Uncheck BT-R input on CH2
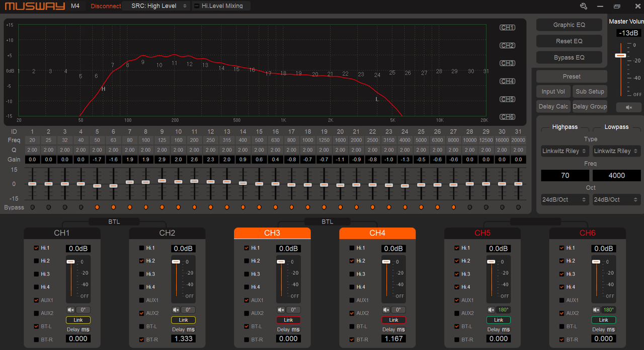The width and height of the screenshot is (644, 350). click(x=141, y=339)
